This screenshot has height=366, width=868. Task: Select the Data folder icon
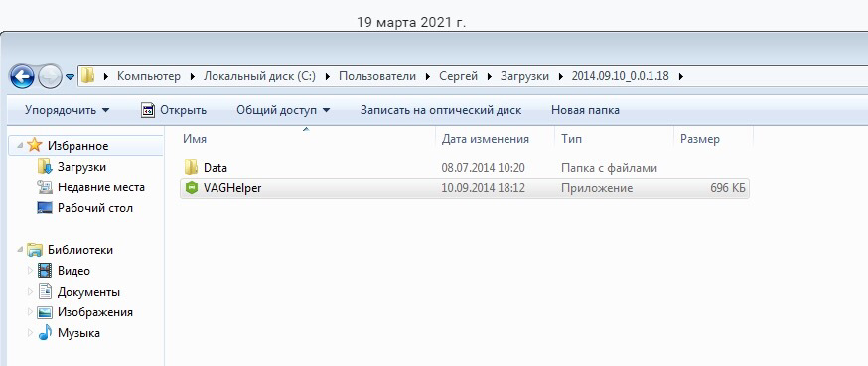click(x=191, y=167)
